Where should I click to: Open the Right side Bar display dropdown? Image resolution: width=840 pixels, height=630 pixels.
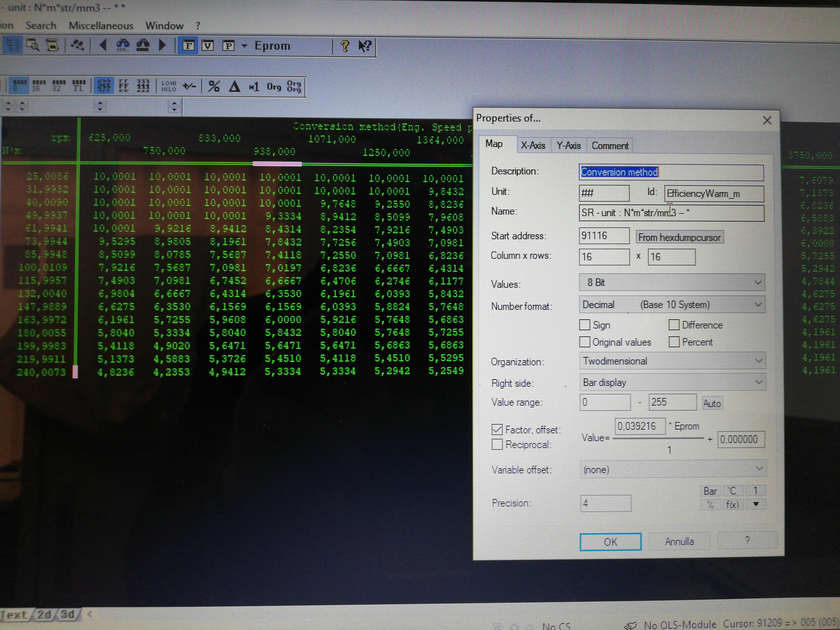coord(672,382)
